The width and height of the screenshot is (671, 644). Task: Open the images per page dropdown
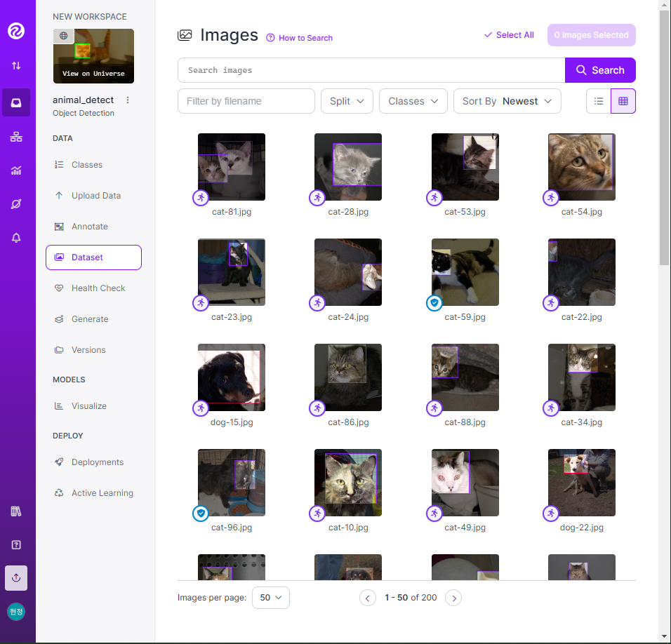271,598
